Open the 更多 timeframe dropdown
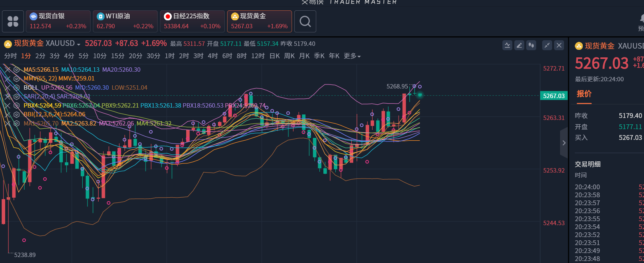The height and width of the screenshot is (263, 644). tap(352, 56)
